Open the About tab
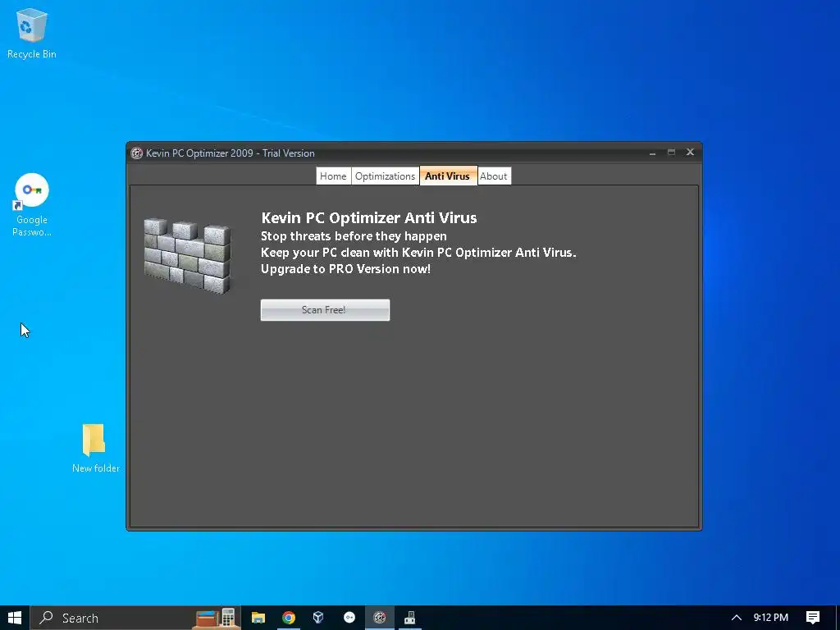The width and height of the screenshot is (840, 630). click(493, 176)
